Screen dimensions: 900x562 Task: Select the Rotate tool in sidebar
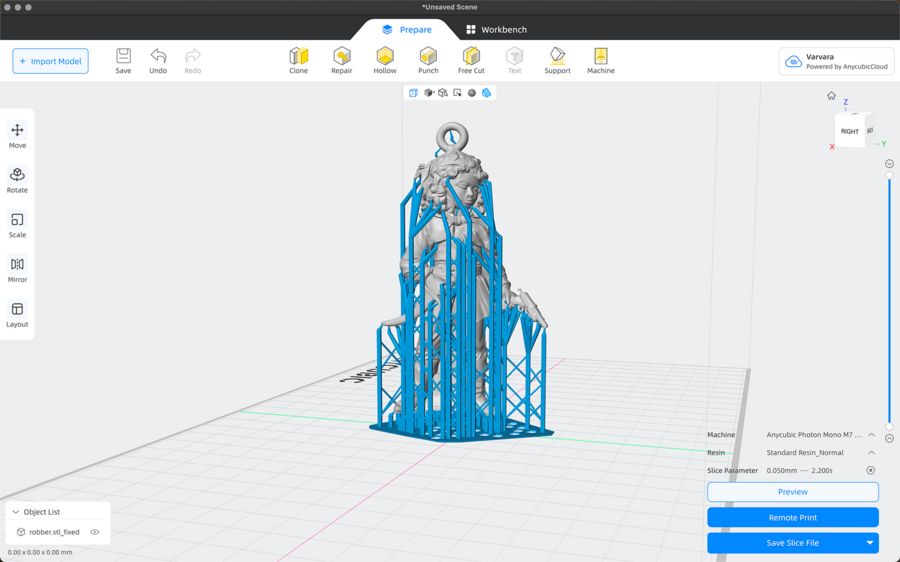17,179
